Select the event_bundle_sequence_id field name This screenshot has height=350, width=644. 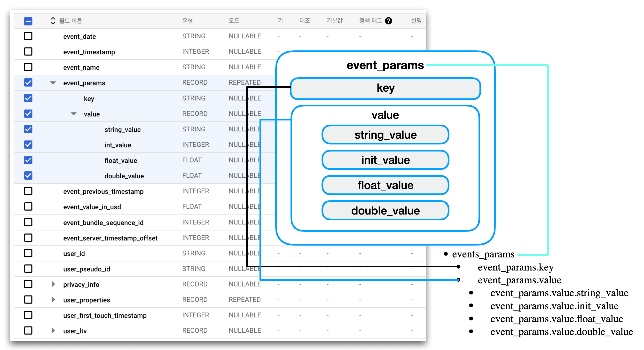tap(103, 223)
